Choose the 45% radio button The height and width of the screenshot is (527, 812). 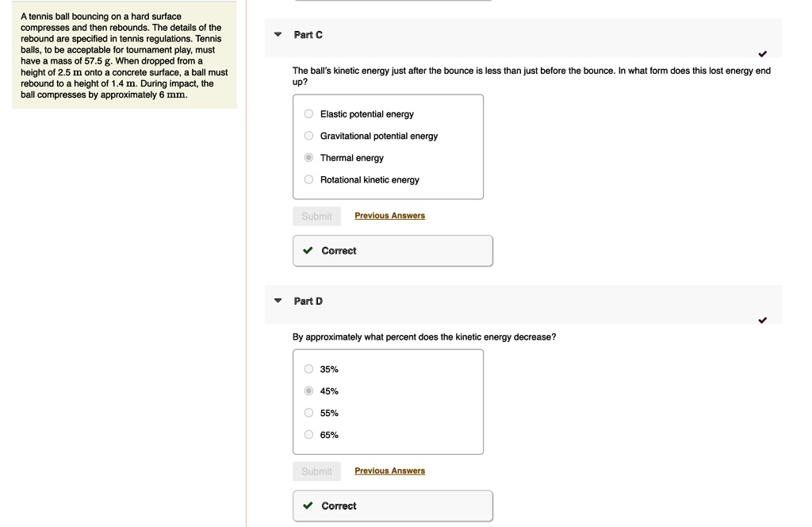(309, 391)
